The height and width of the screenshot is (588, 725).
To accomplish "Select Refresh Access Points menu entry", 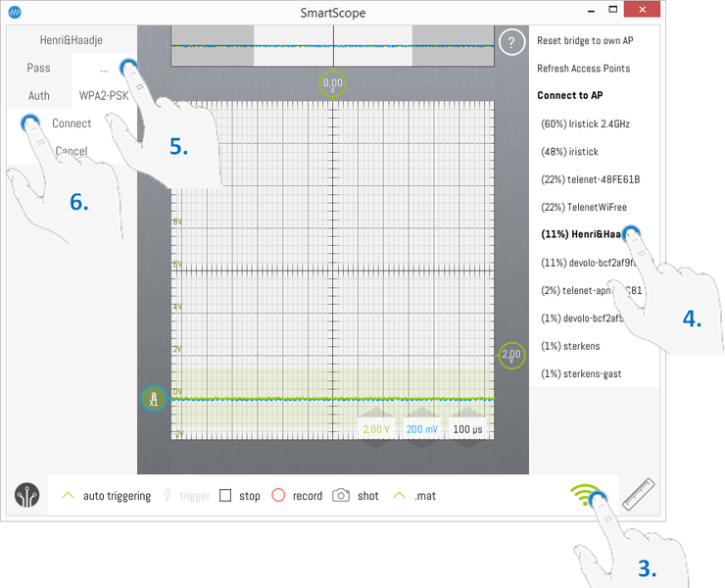I will pos(583,69).
